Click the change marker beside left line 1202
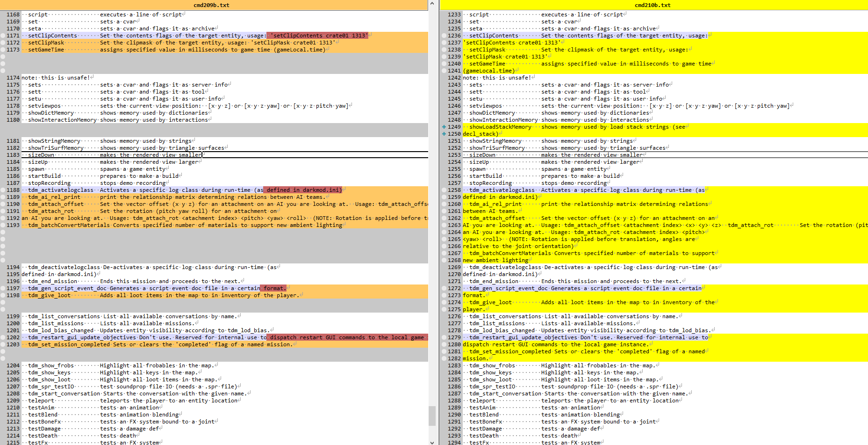 (x=3, y=337)
